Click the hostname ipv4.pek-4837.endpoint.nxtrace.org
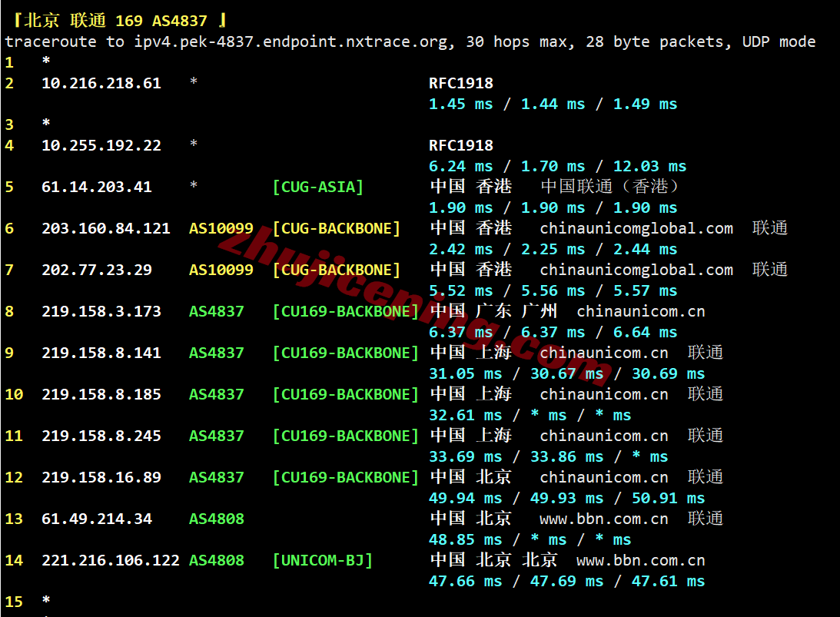This screenshot has width=840, height=617. point(290,41)
